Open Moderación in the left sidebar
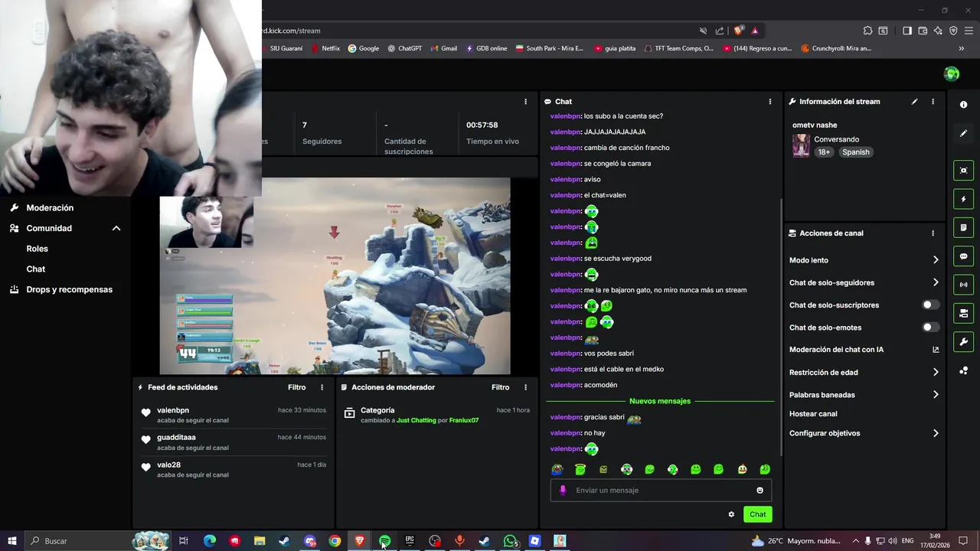This screenshot has width=980, height=551. [50, 208]
